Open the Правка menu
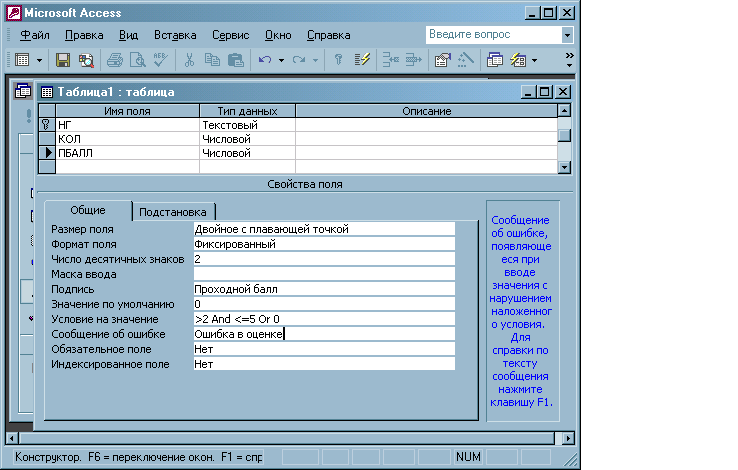This screenshot has height=470, width=738. point(84,35)
